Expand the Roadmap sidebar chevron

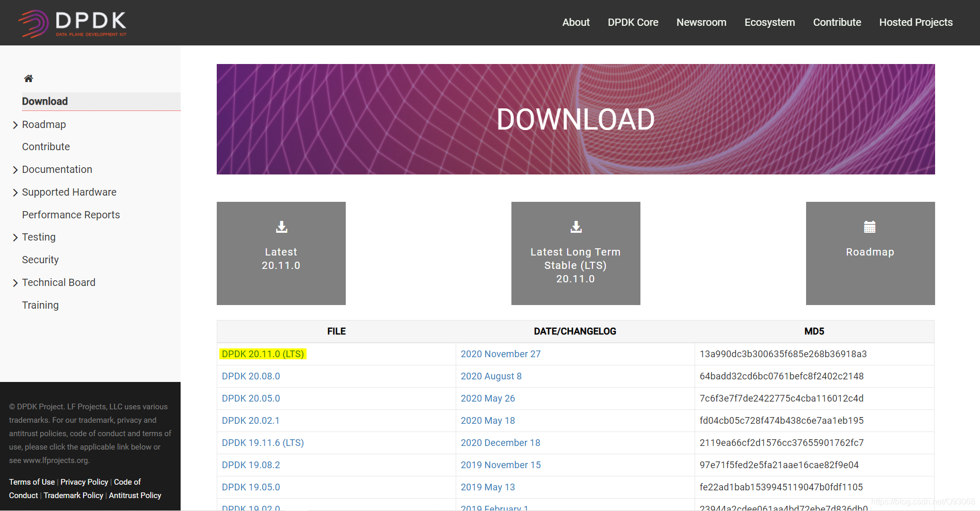coord(15,125)
